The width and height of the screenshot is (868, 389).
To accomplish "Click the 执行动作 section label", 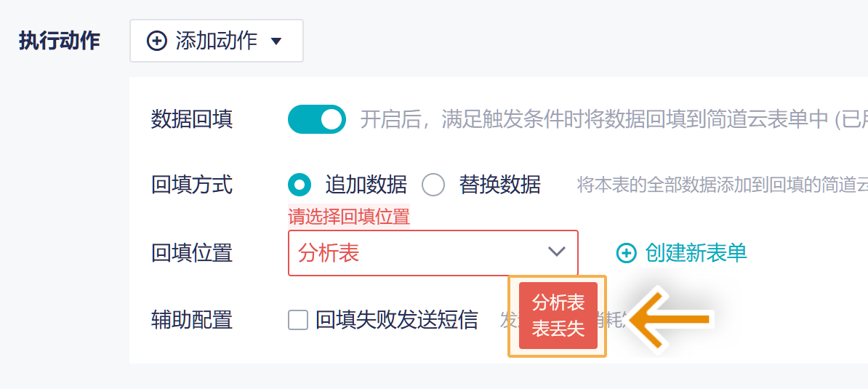I will click(x=60, y=41).
